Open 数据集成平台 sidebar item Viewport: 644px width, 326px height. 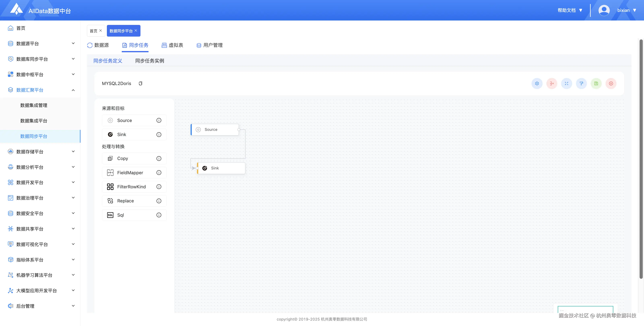34,121
